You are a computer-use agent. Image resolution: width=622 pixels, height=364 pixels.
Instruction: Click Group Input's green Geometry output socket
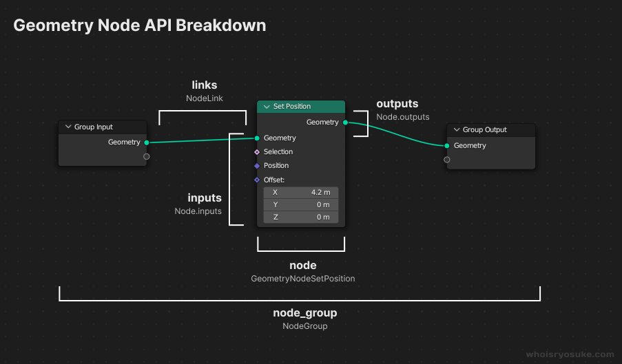[147, 142]
